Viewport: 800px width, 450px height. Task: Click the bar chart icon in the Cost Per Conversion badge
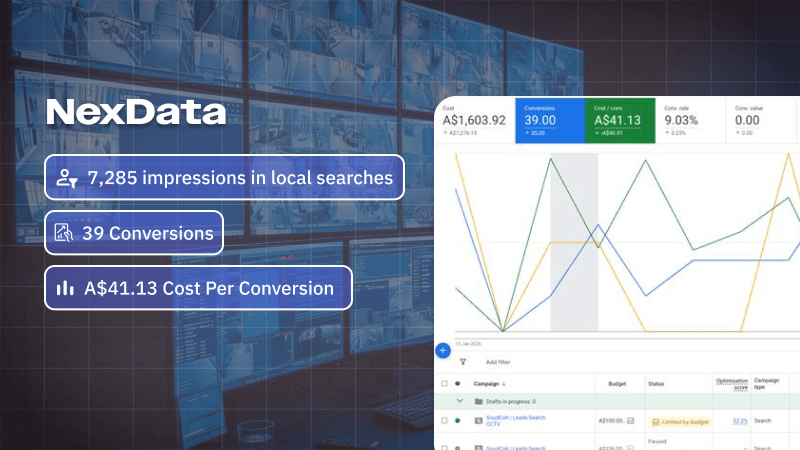coord(65,288)
